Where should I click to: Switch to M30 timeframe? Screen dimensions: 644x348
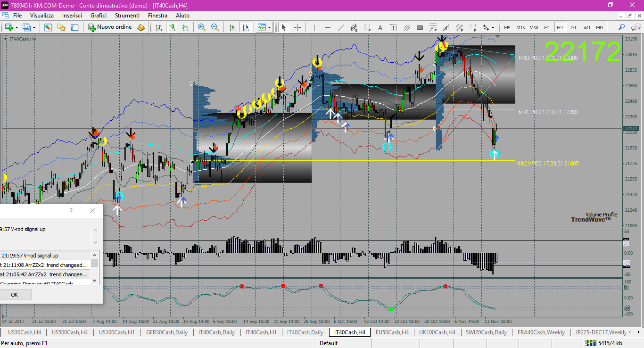(x=534, y=27)
